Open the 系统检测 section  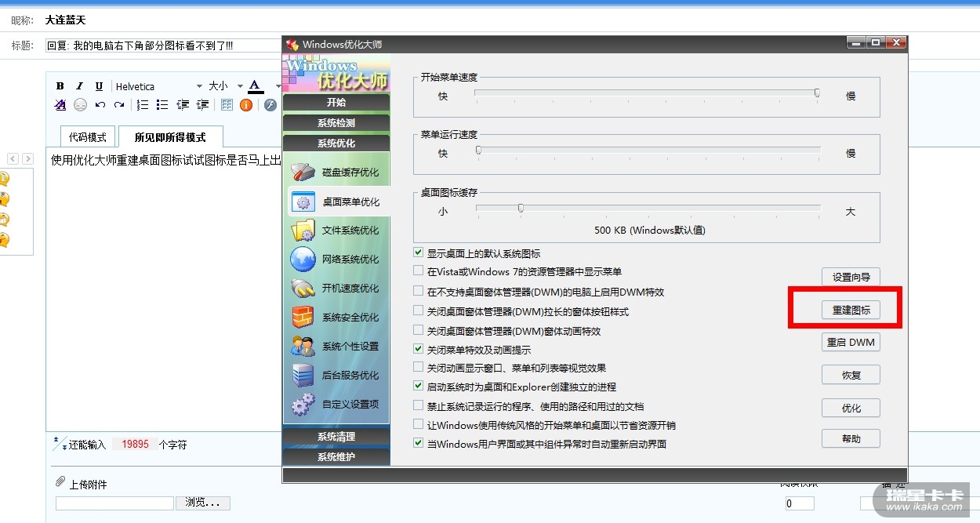coord(336,123)
